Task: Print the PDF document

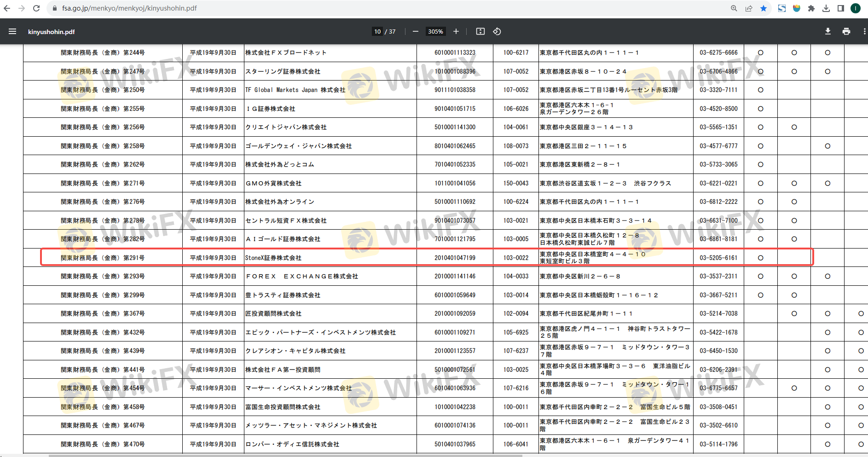Action: [846, 31]
